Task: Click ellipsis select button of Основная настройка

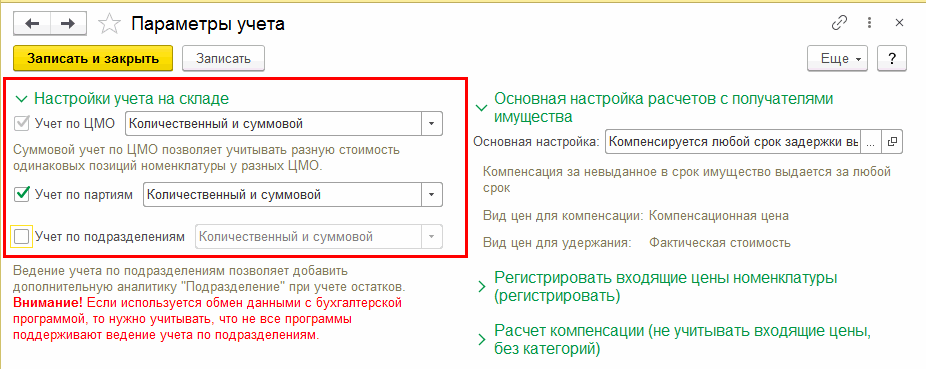Action: [x=870, y=142]
